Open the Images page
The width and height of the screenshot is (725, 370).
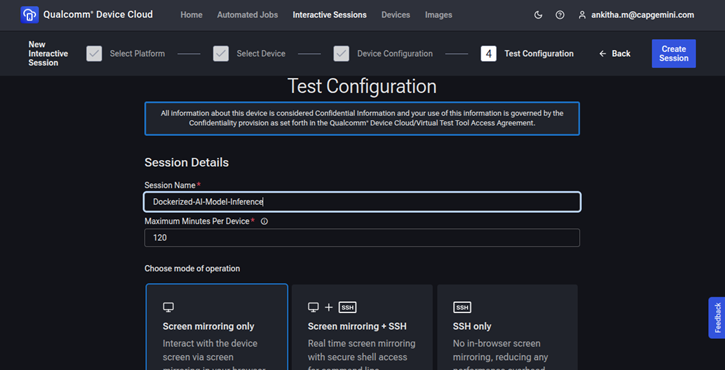click(439, 15)
